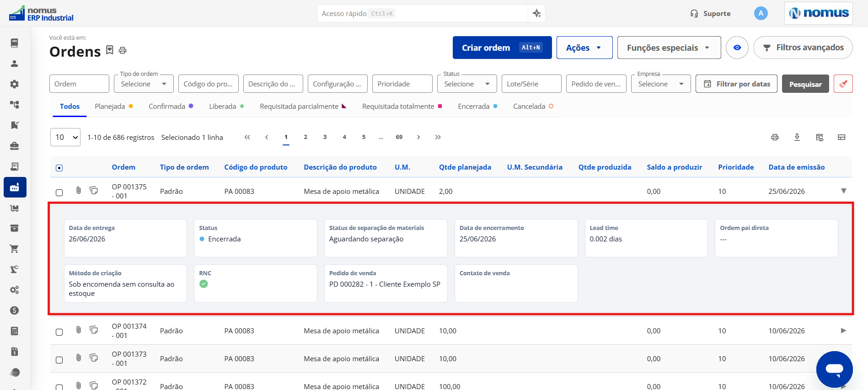This screenshot has height=390, width=868.
Task: Open the chat support bubble
Action: [x=834, y=369]
